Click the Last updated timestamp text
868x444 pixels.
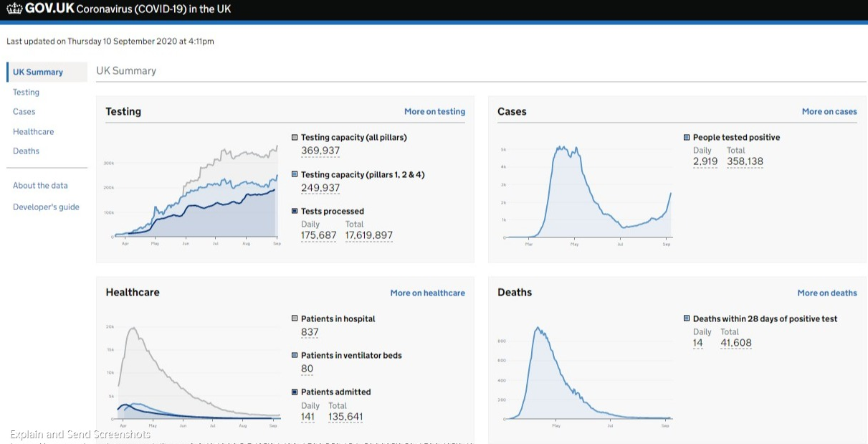pos(110,42)
